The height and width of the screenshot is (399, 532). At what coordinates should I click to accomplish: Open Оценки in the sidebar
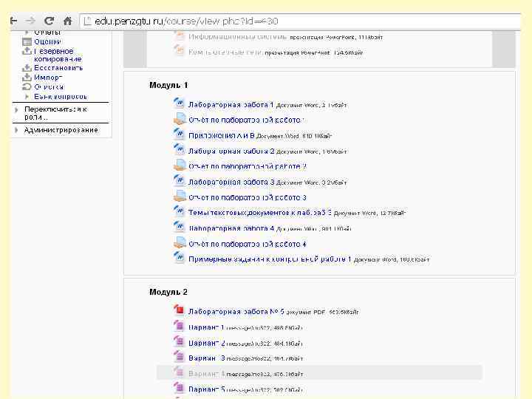click(47, 41)
